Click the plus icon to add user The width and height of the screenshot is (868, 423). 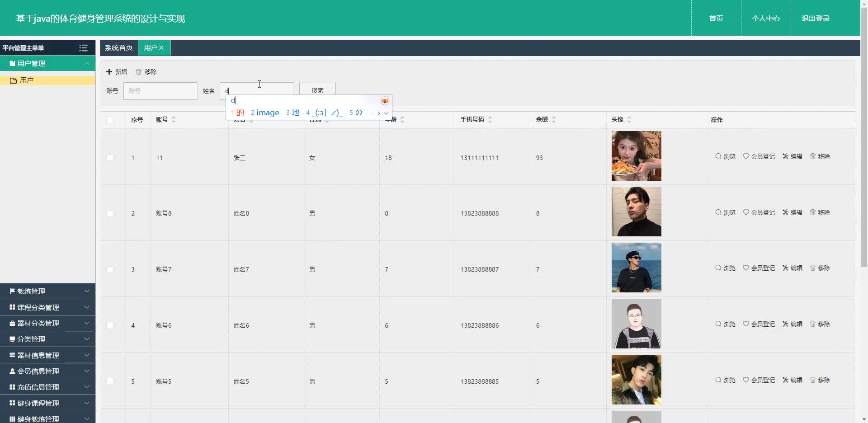click(x=109, y=72)
